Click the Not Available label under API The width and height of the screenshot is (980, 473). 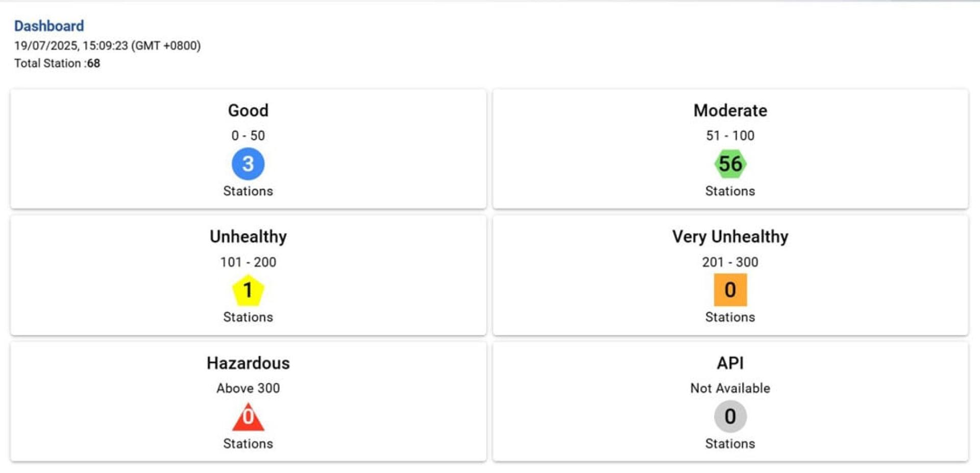pos(730,388)
